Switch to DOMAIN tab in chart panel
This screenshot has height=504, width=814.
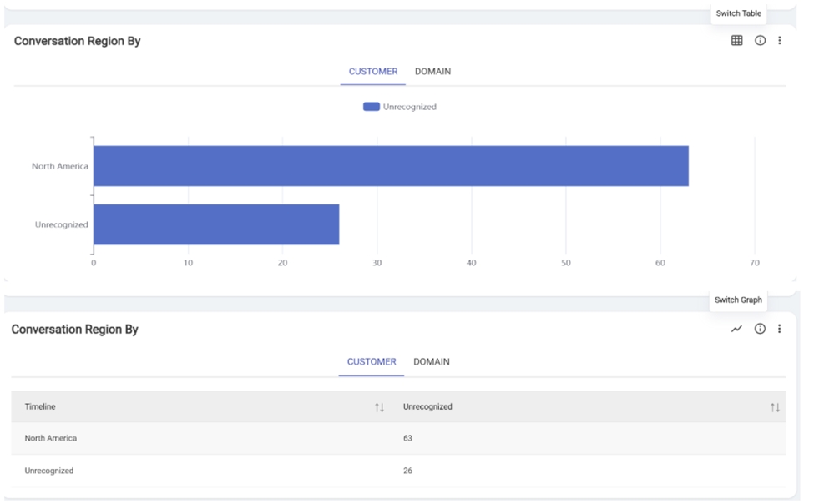432,72
